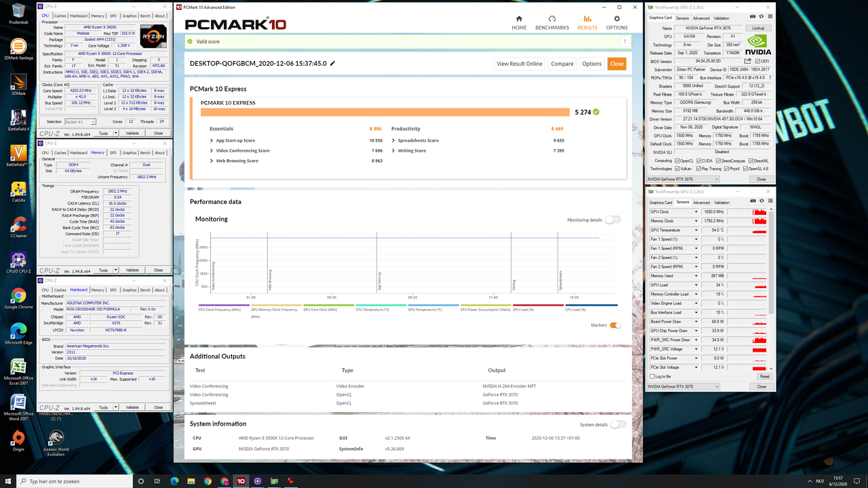Open Prullenbak recycle bin icon

coord(18,14)
